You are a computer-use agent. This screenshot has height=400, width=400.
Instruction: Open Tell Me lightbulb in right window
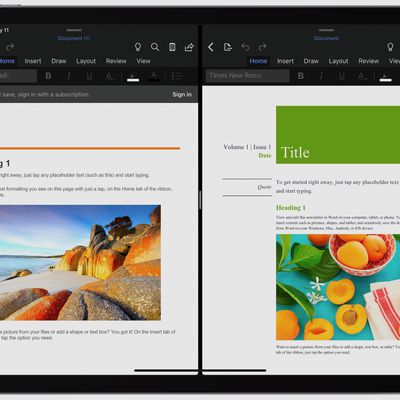[x=390, y=47]
